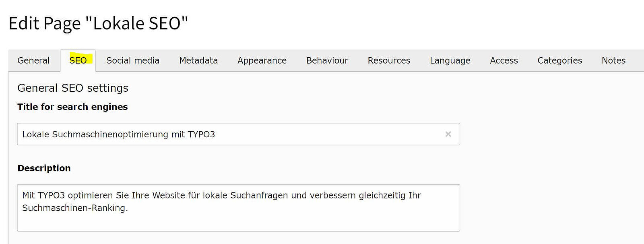Select the highlighted SEO tab
644x244 pixels.
click(x=78, y=60)
